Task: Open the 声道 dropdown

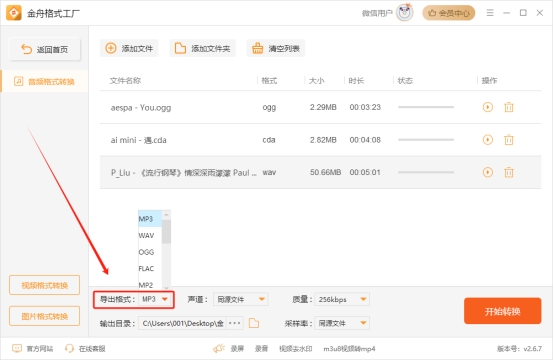Action: 241,299
